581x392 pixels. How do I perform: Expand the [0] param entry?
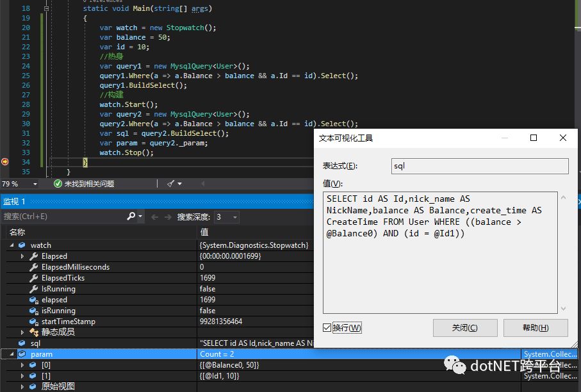pos(22,365)
